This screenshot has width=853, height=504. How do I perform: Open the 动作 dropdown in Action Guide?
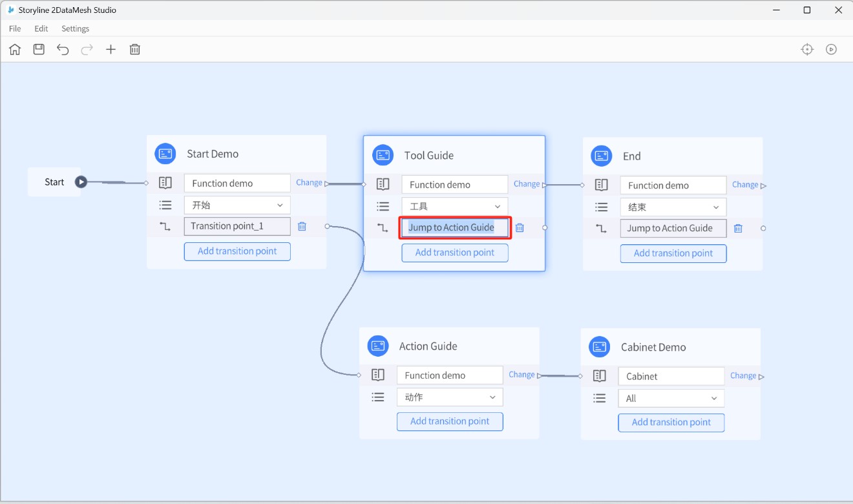point(449,397)
